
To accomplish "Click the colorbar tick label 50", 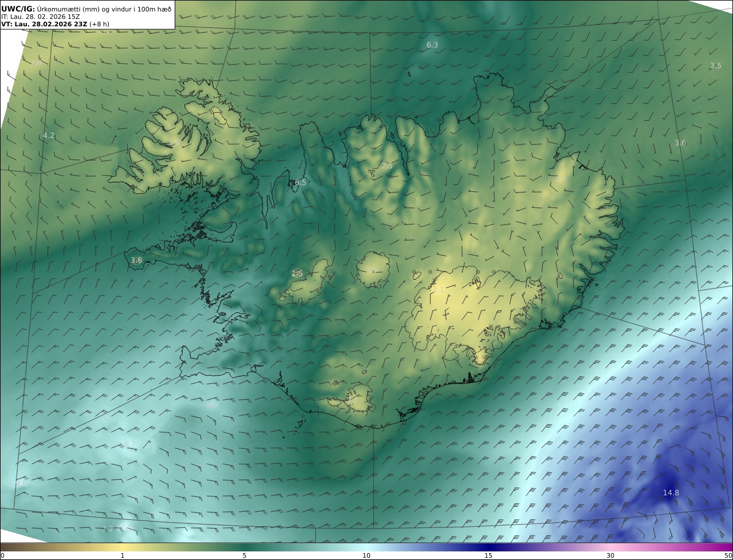I will [x=728, y=555].
